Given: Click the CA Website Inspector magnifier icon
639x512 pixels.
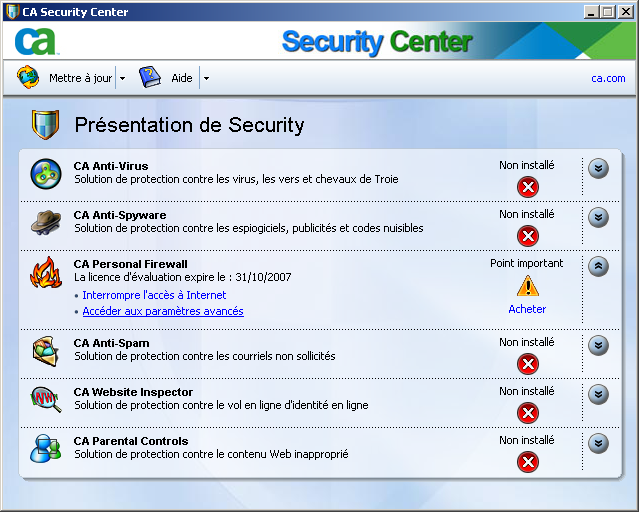Looking at the screenshot, I should pos(46,399).
